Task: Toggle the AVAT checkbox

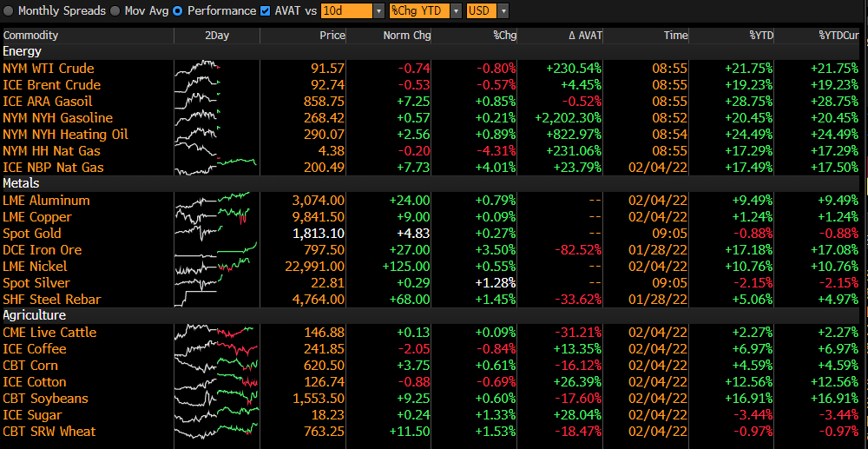Action: tap(265, 10)
